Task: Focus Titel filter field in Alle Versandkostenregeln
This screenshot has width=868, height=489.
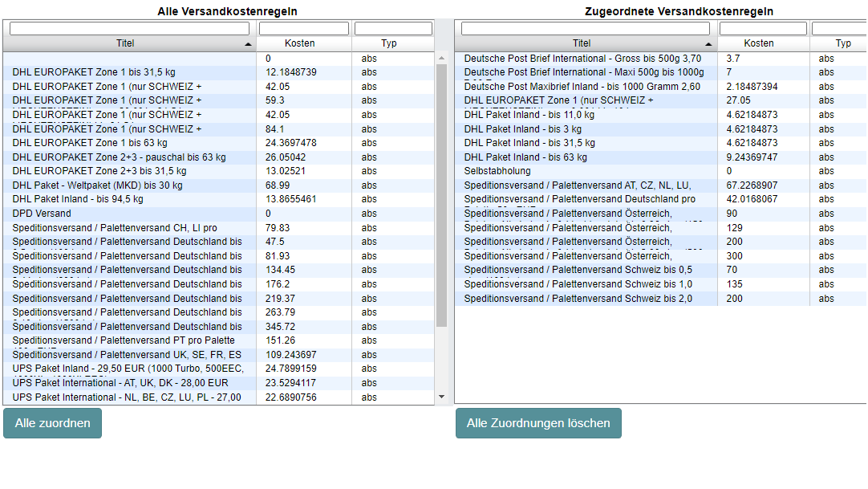Action: point(129,28)
